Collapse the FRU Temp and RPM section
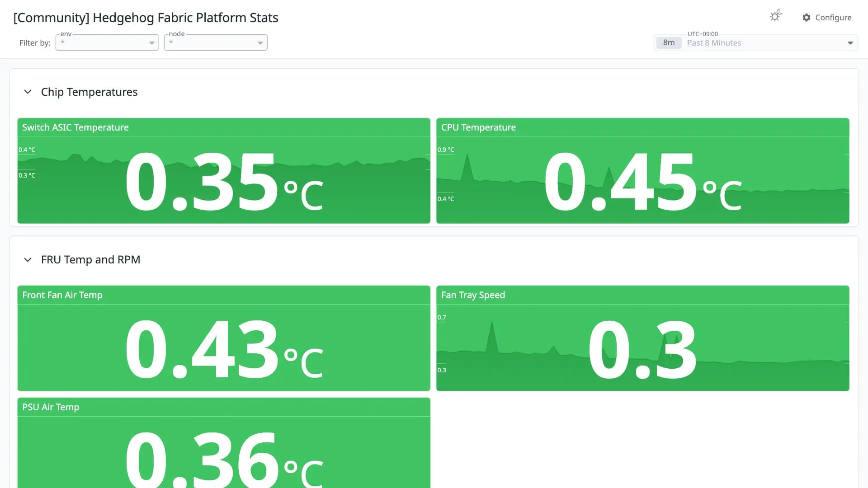The image size is (868, 488). (x=28, y=260)
